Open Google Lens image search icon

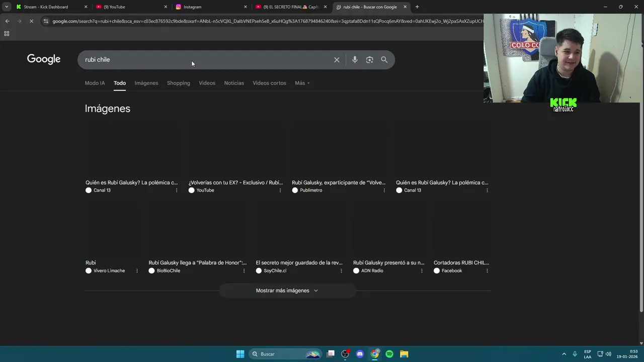(369, 60)
